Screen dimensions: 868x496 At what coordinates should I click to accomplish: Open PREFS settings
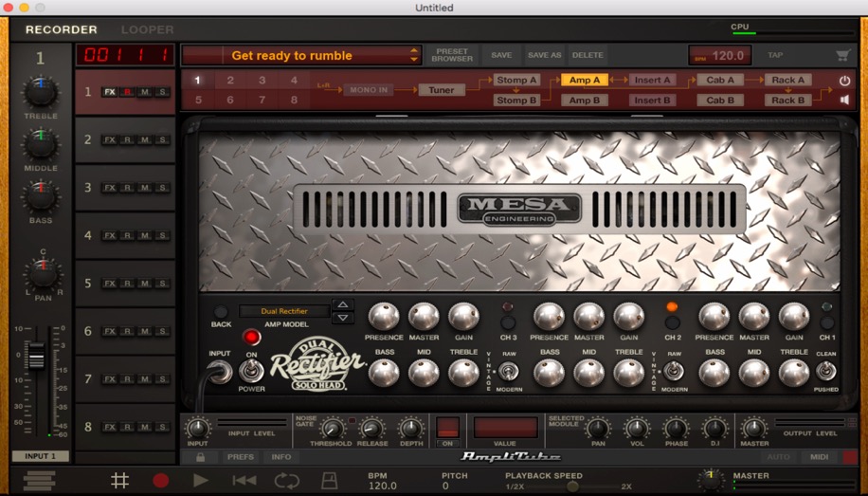[x=241, y=457]
